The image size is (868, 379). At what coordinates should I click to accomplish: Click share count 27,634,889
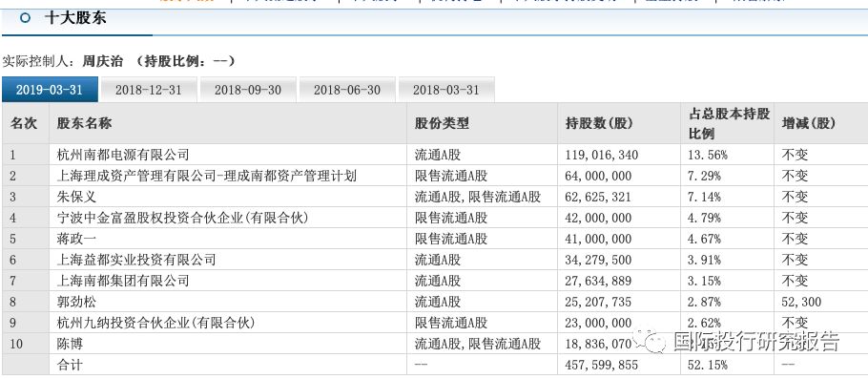(598, 281)
